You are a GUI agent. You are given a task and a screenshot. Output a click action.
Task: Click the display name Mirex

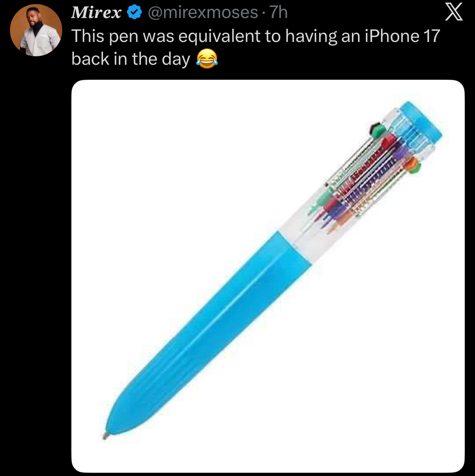click(x=96, y=13)
